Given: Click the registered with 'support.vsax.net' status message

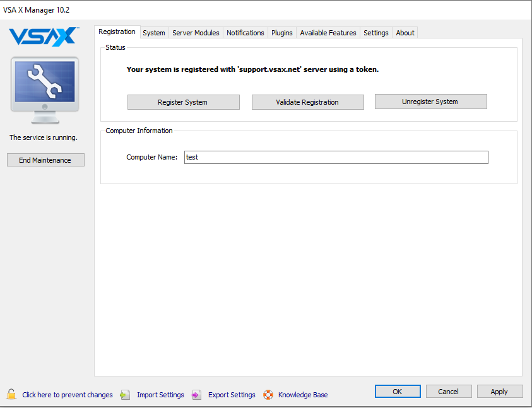Looking at the screenshot, I should [252, 69].
